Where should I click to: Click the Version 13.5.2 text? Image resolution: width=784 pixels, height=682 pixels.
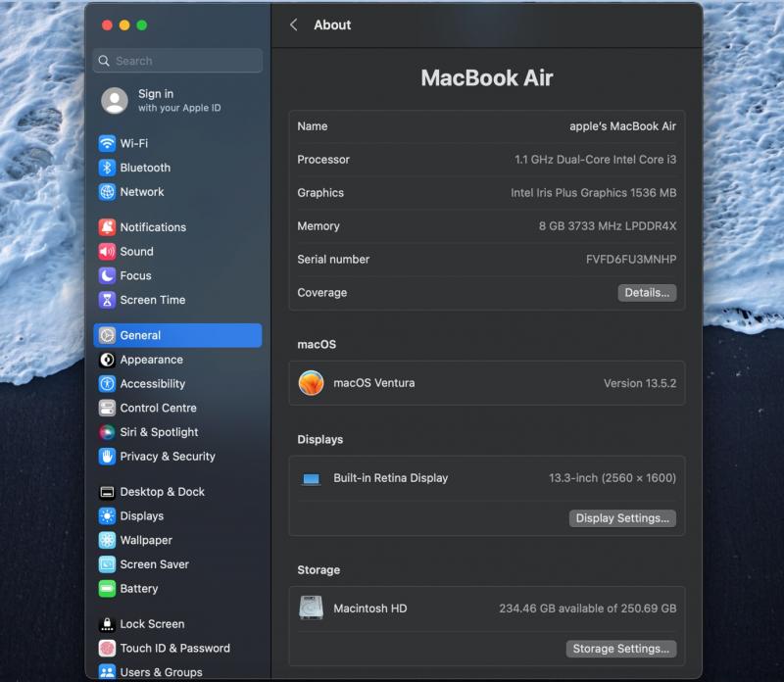640,383
